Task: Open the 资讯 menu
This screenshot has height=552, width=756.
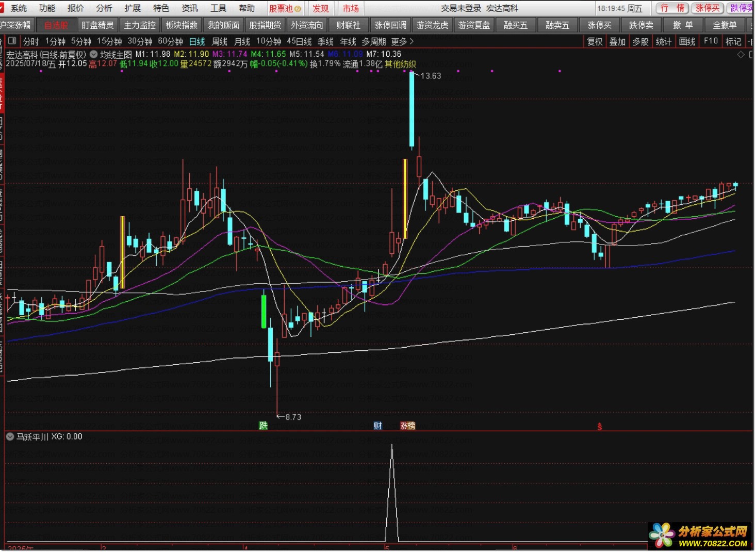Action: [x=190, y=8]
